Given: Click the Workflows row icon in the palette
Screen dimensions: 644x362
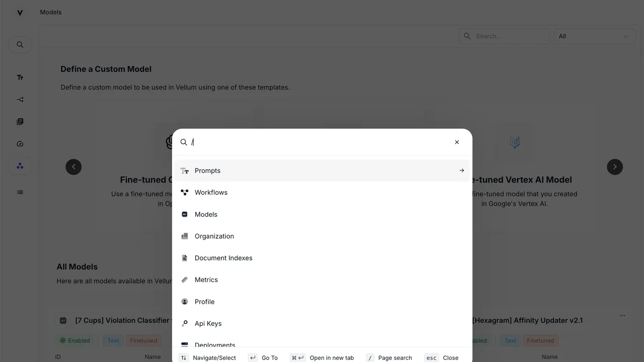Looking at the screenshot, I should 185,193.
